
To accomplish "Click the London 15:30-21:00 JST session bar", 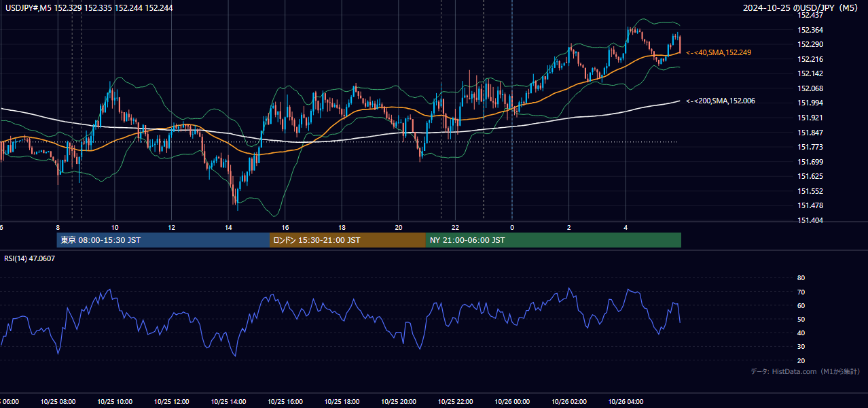I will [348, 240].
